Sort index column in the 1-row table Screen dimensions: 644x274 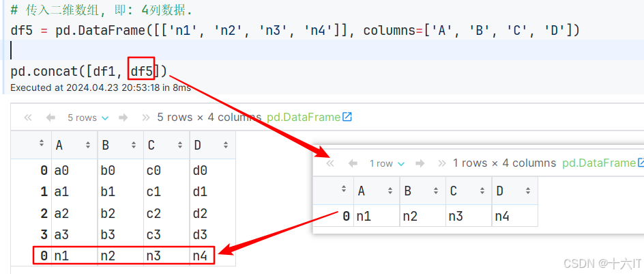(344, 189)
